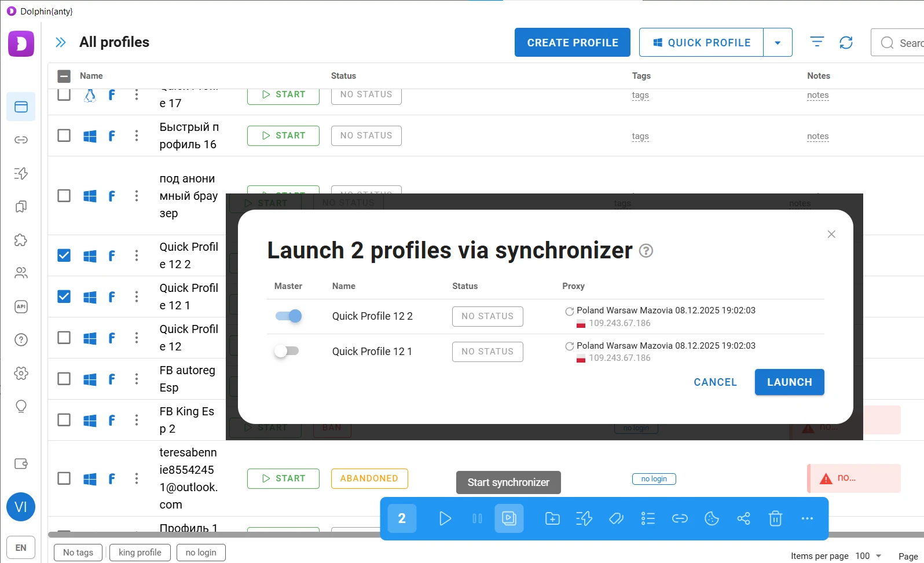924x563 pixels.
Task: Click the no login tag on teresabennie row
Action: (654, 479)
